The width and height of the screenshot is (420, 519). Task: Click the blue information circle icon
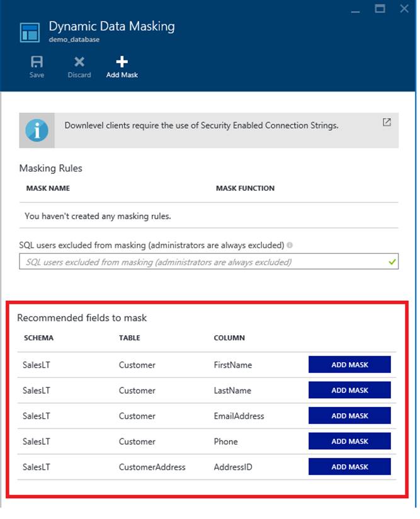click(x=37, y=130)
